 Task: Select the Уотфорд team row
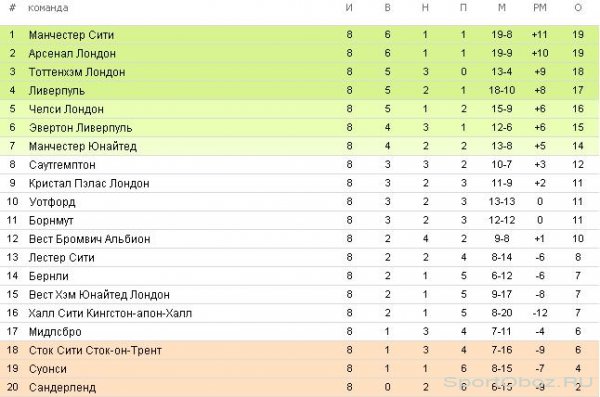pos(300,202)
